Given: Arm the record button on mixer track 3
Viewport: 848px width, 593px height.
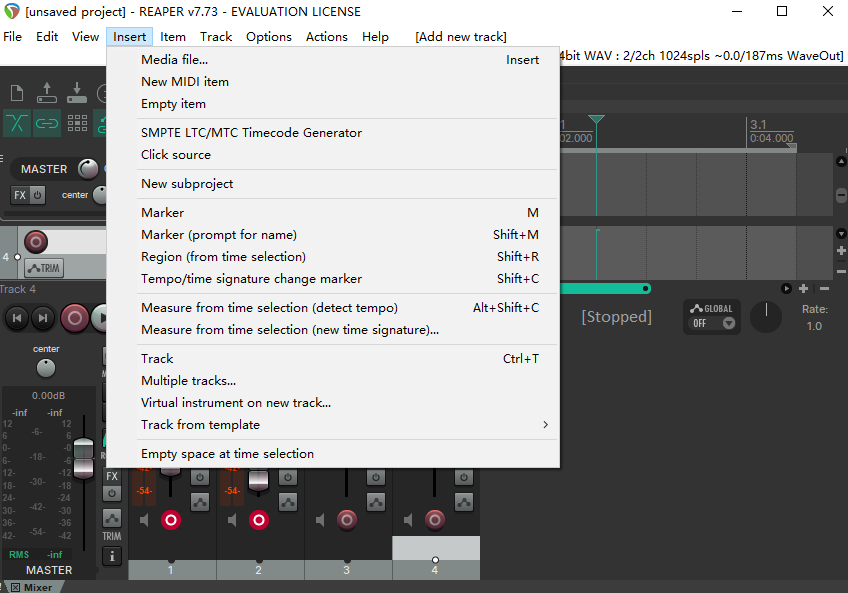Looking at the screenshot, I should pos(347,520).
